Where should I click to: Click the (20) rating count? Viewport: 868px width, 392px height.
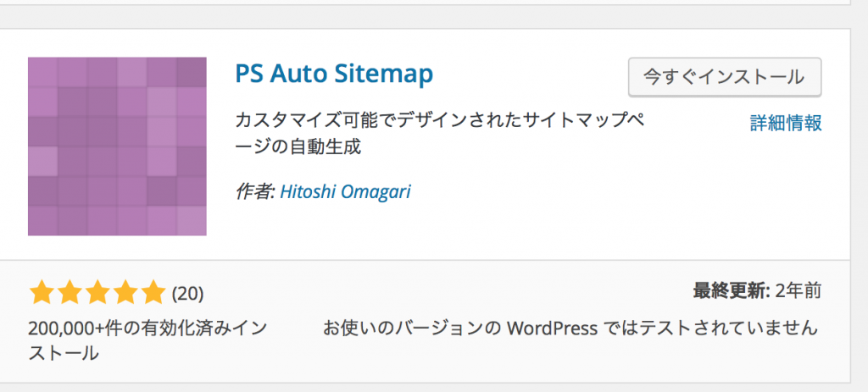pos(188,295)
